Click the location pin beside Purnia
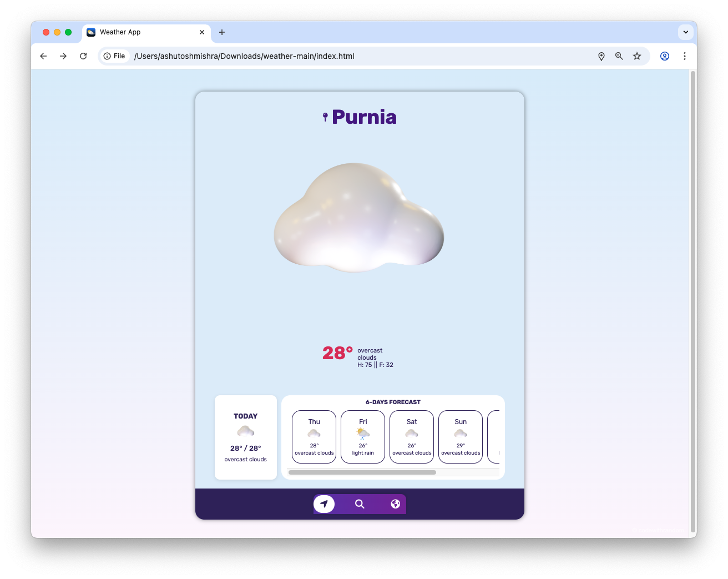 (x=325, y=117)
